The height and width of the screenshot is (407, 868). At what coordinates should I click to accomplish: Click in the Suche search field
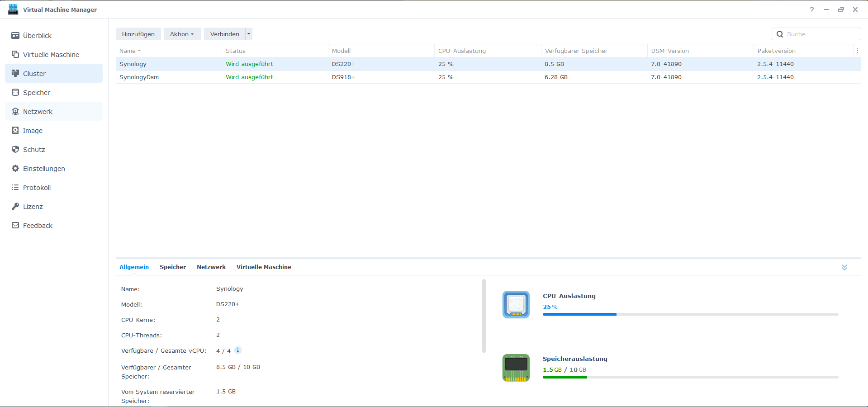tap(816, 34)
